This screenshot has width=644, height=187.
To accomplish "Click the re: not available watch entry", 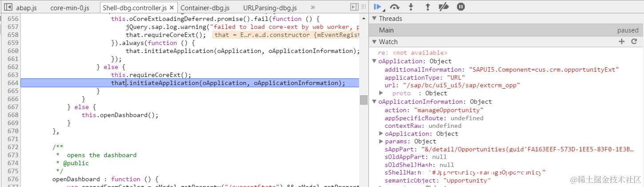I will pos(412,53).
